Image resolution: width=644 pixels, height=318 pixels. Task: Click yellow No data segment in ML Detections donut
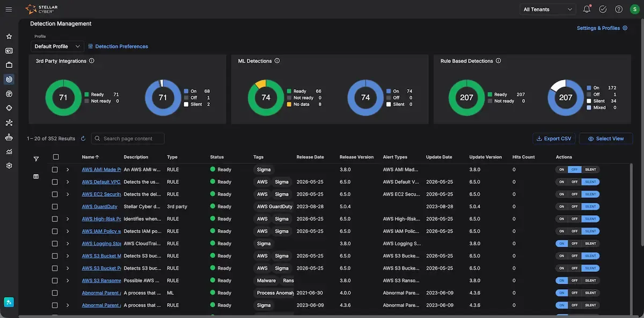(260, 84)
